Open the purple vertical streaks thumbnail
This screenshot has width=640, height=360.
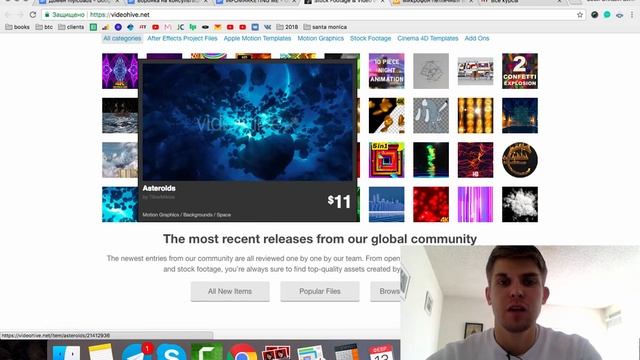coord(475,204)
